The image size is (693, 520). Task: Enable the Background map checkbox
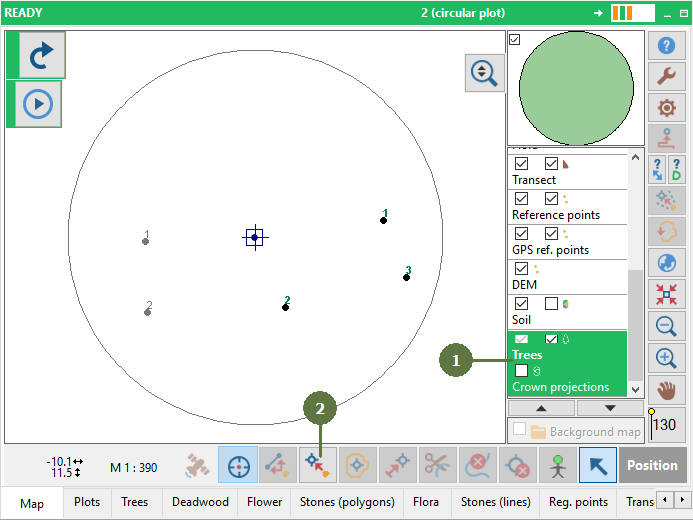point(520,429)
